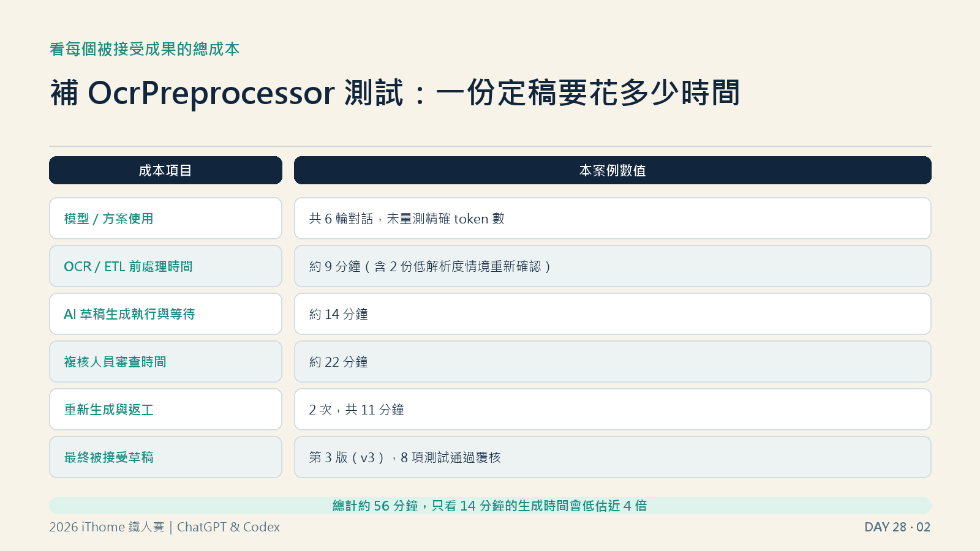Select the 模型 / 方案使用 row label
Screen dimensions: 980x551
click(165, 219)
